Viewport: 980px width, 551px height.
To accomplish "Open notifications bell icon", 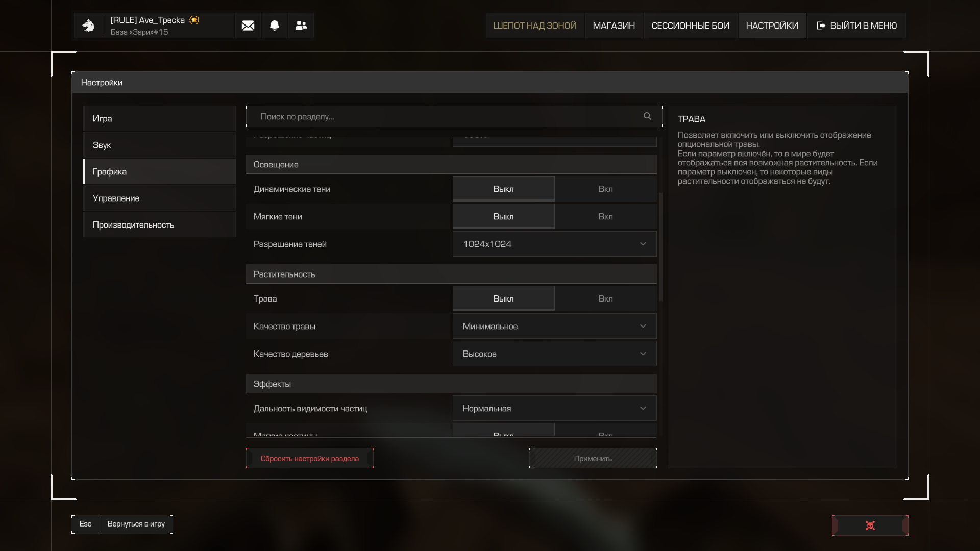I will [275, 26].
